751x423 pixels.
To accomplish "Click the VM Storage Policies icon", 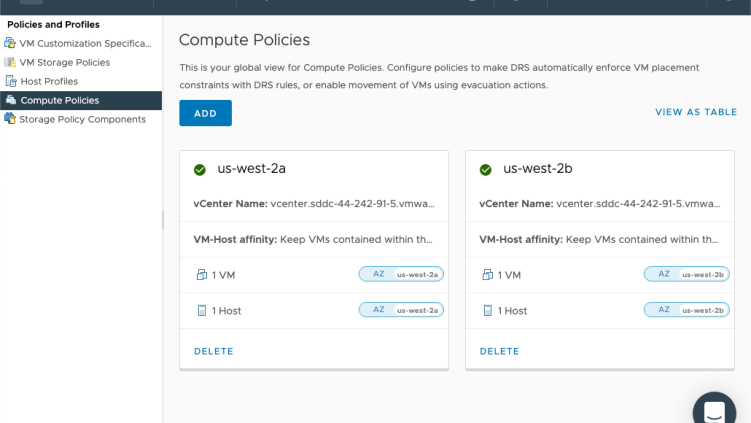I will pos(10,62).
